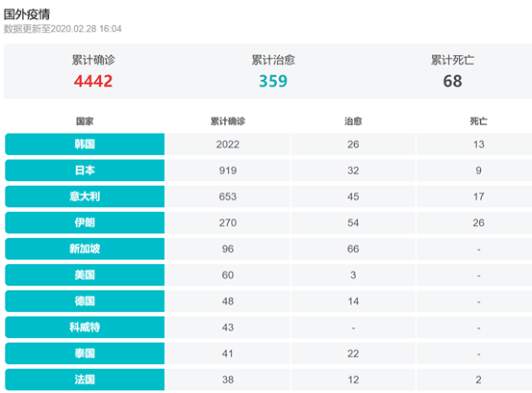Select the 韩国 country row label
Viewport: 532px width, 393px height.
[x=85, y=144]
